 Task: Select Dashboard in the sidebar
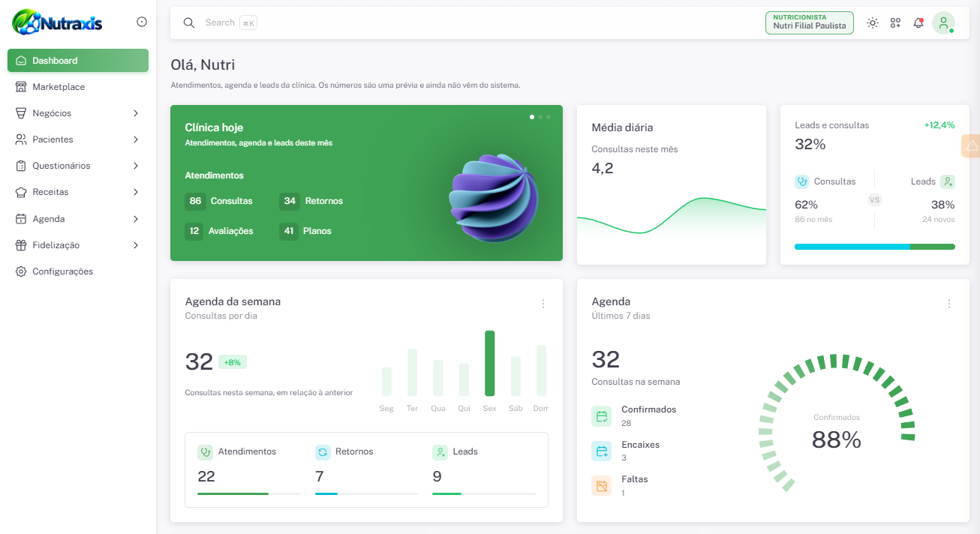pos(78,61)
